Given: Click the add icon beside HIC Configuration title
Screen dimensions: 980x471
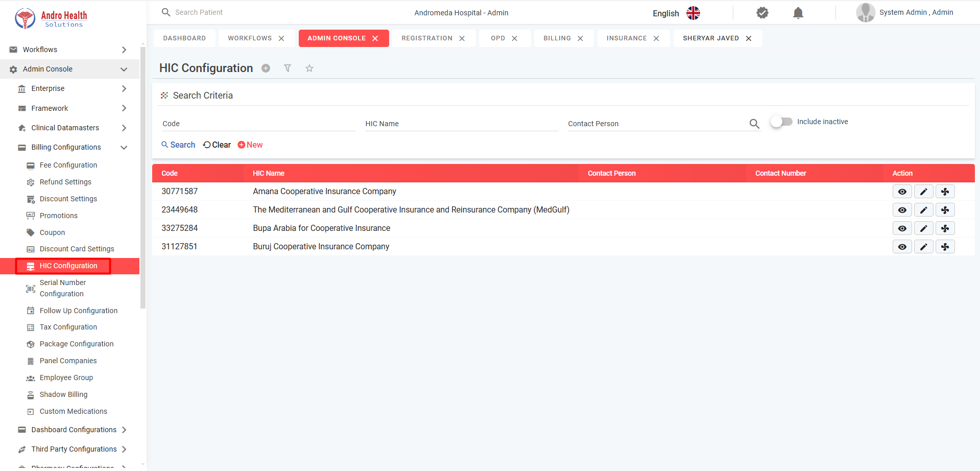Looking at the screenshot, I should (x=266, y=68).
